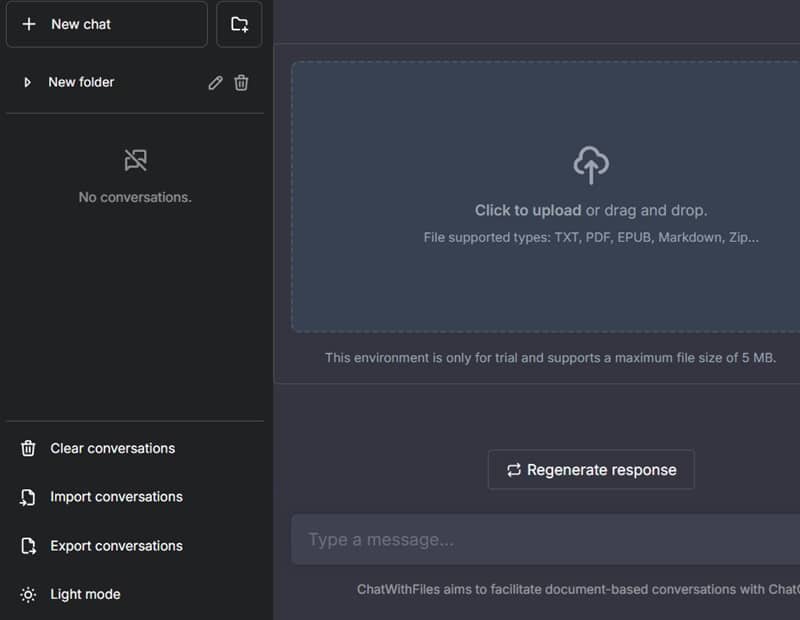Click the ChatWithFiles description text
The width and height of the screenshot is (800, 620).
(x=578, y=589)
